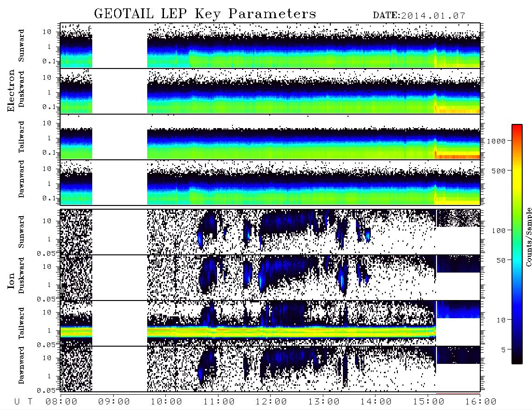Viewport: 532px width, 410px height.
Task: Click the 12:00 time tick label
Action: point(271,402)
